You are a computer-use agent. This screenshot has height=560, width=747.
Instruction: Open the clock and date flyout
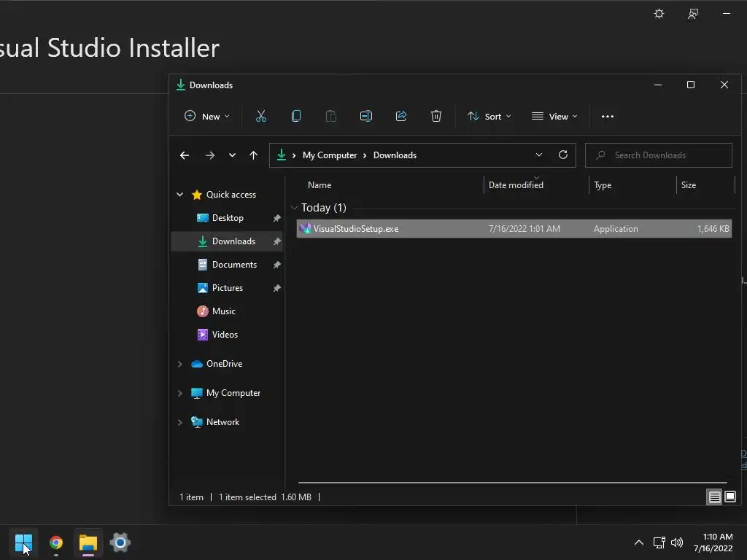pyautogui.click(x=713, y=542)
